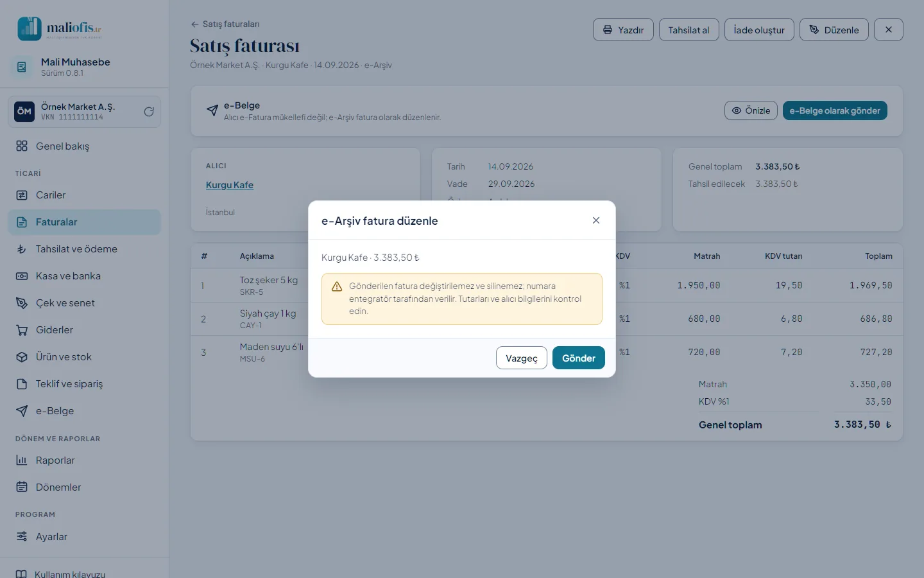Preview the e-Belge with Önizle
Viewport: 924px width, 578px height.
[x=751, y=110]
